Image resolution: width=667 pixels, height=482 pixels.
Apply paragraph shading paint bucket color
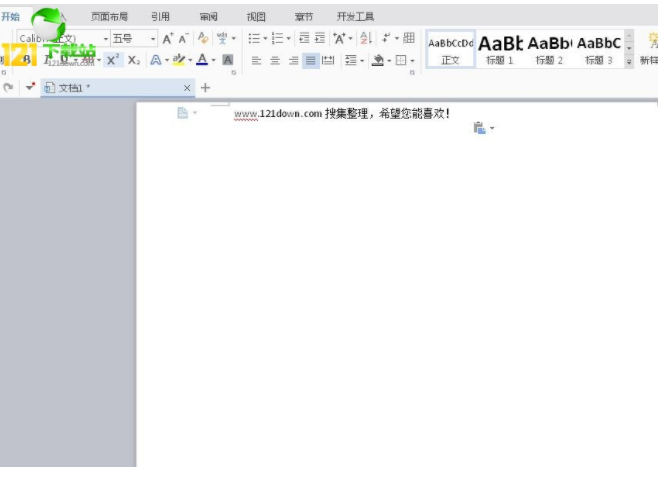coord(377,60)
